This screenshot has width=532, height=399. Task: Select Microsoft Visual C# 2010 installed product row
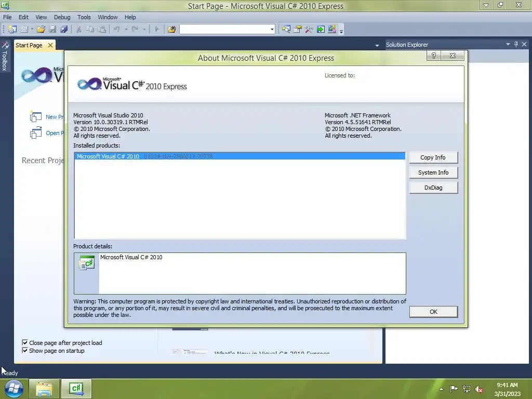240,156
